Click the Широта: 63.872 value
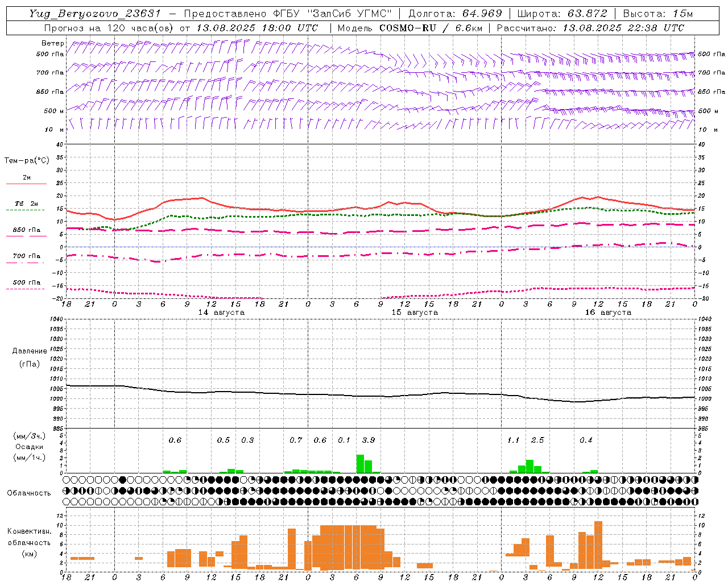This screenshot has height=582, width=728. point(562,14)
